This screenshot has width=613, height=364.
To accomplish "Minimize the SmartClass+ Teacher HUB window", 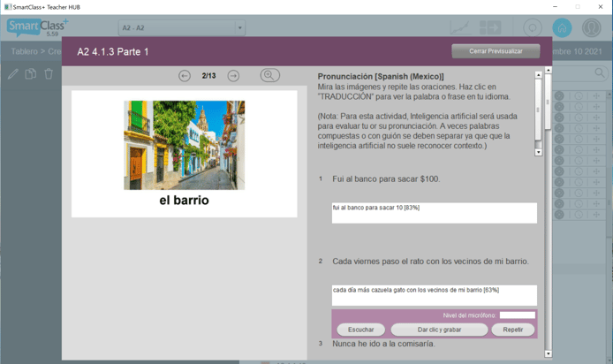I will point(555,7).
